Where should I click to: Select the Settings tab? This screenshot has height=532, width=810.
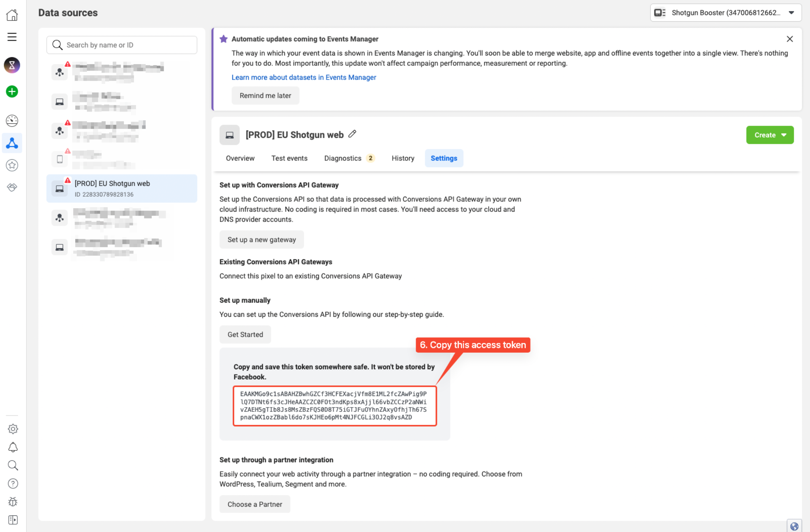(444, 158)
